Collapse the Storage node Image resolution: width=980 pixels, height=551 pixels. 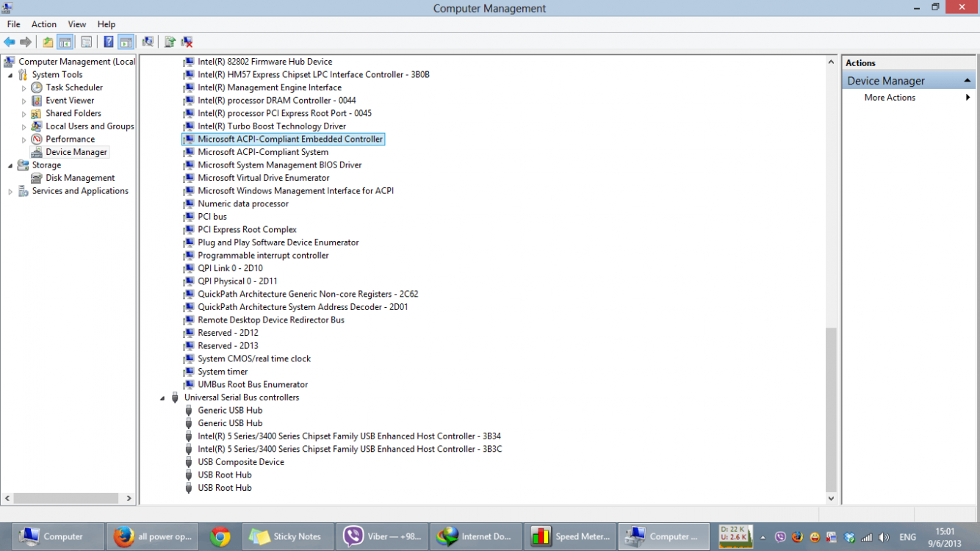[10, 165]
